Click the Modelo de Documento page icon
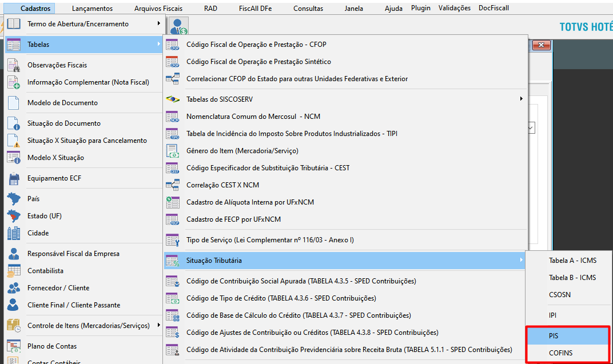The image size is (613, 364). pyautogui.click(x=14, y=103)
